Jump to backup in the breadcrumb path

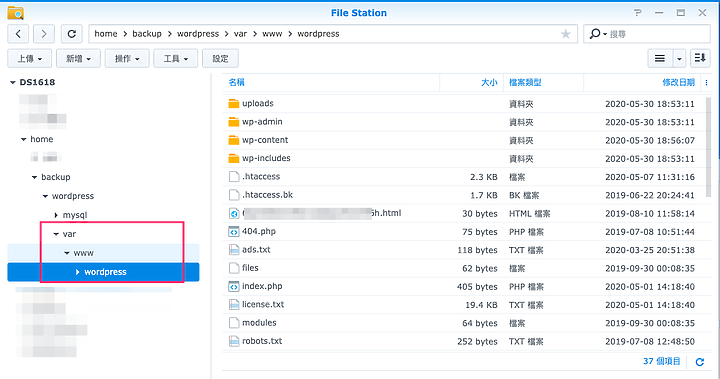pos(147,34)
